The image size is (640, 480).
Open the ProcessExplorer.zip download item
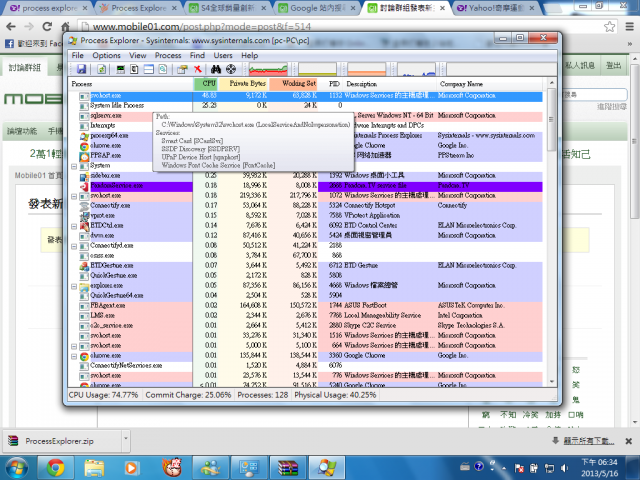61,441
